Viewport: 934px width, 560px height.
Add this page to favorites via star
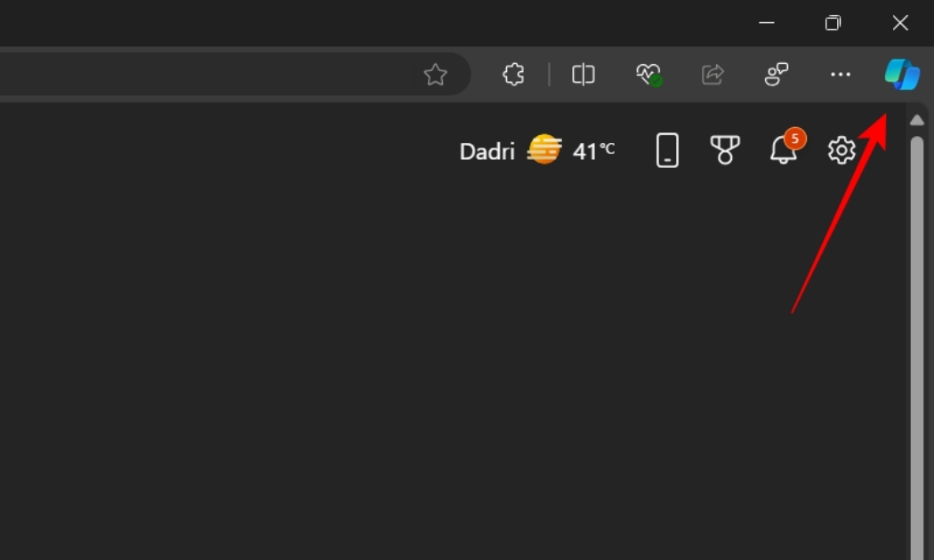[435, 75]
